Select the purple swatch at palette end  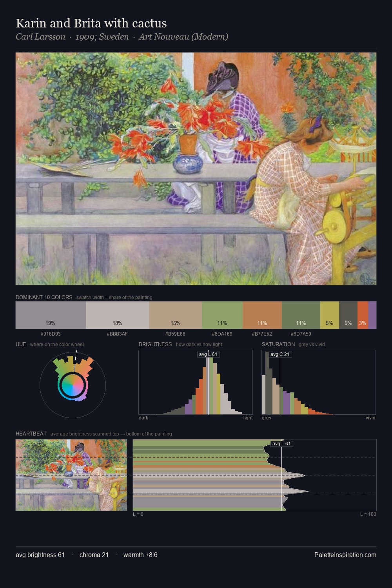(x=372, y=315)
